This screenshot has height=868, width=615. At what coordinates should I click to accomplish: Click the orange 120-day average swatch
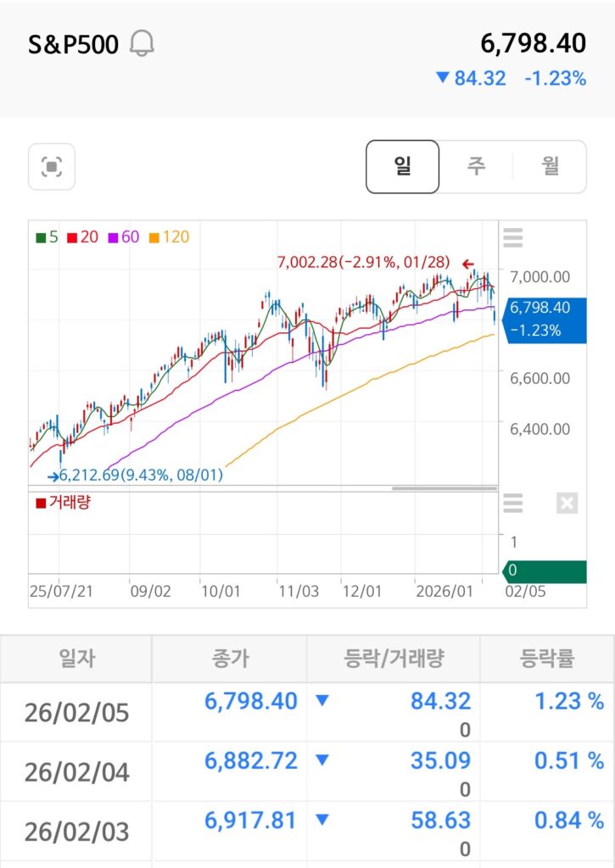pyautogui.click(x=154, y=237)
